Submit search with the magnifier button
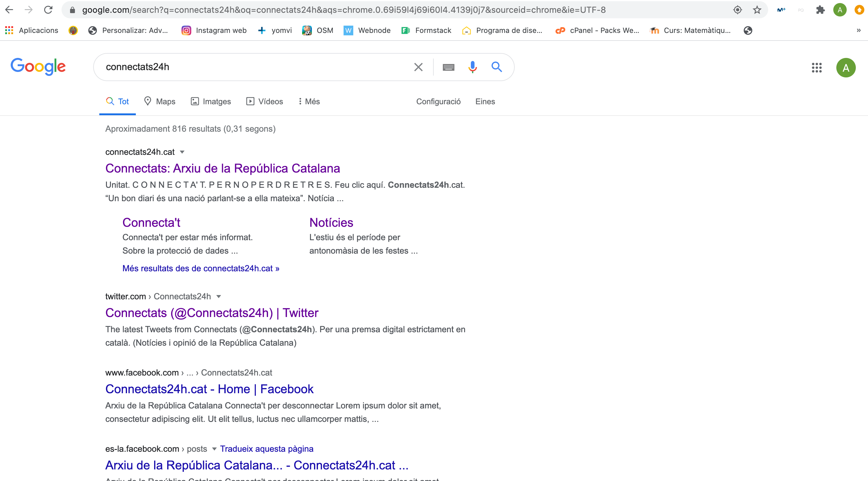 click(x=496, y=67)
